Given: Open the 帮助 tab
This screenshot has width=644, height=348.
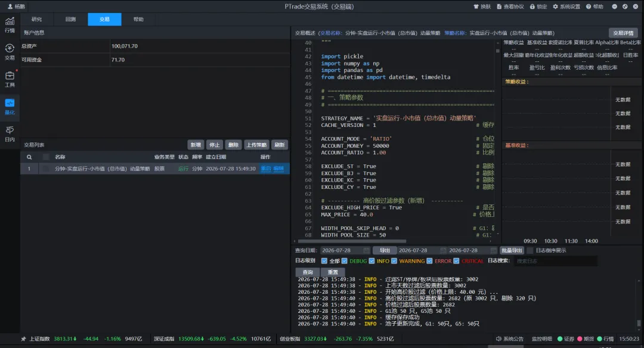Looking at the screenshot, I should click(138, 19).
